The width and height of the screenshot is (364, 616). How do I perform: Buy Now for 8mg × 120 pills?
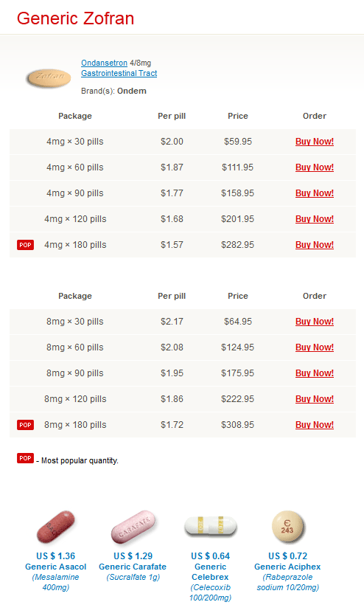(x=315, y=399)
